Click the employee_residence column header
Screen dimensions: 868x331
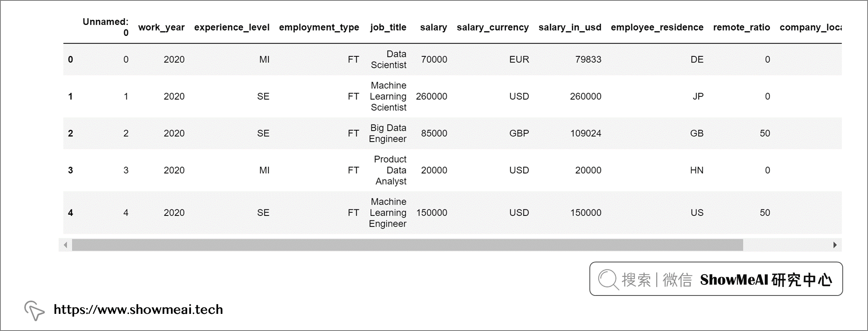click(x=657, y=27)
